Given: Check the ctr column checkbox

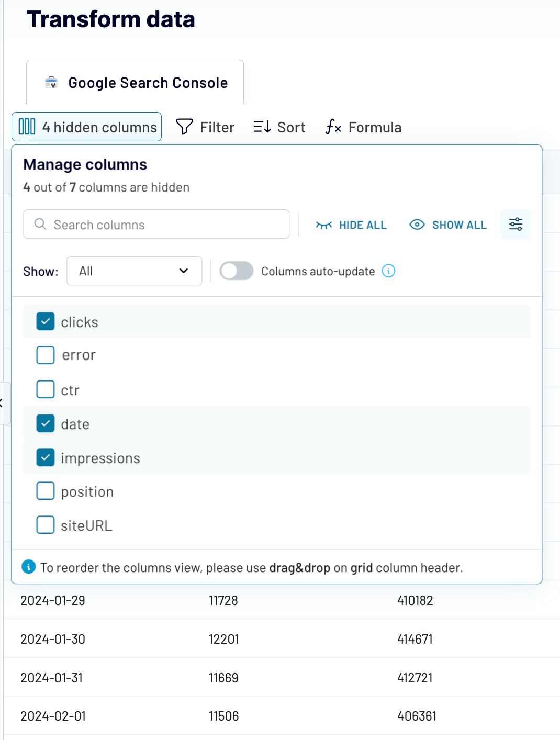Looking at the screenshot, I should pyautogui.click(x=46, y=389).
